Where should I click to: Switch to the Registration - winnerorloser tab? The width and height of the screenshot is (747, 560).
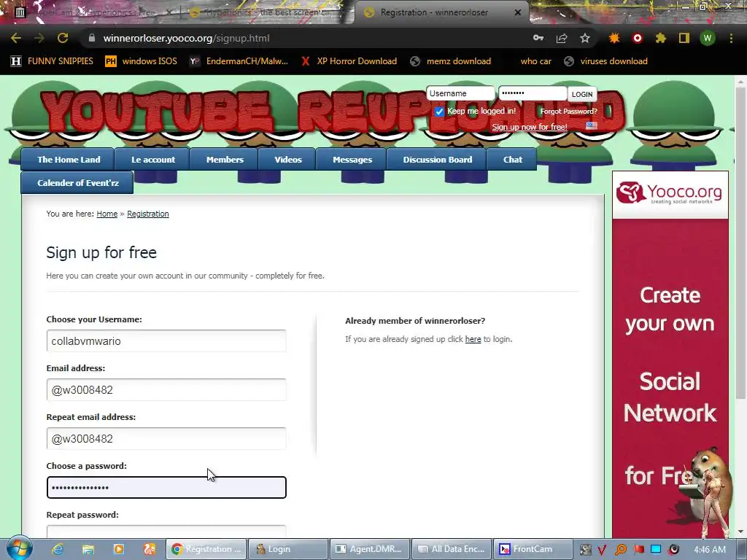coord(433,12)
